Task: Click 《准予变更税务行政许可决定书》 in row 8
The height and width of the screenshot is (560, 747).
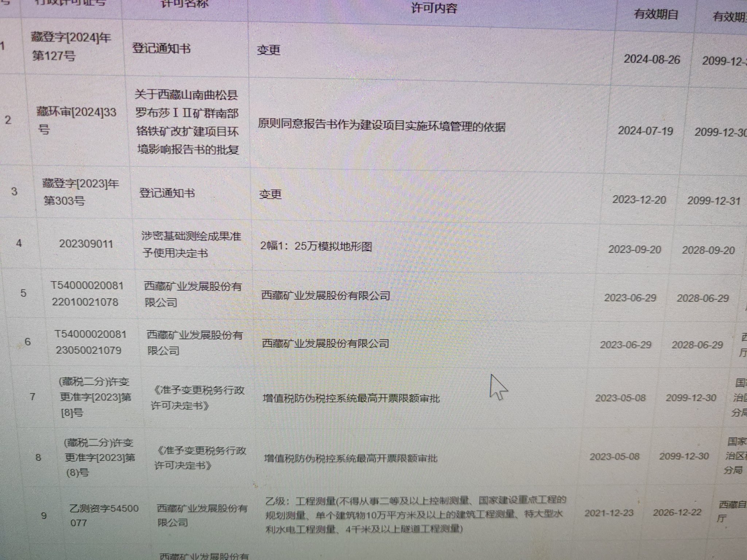Action: (x=201, y=458)
